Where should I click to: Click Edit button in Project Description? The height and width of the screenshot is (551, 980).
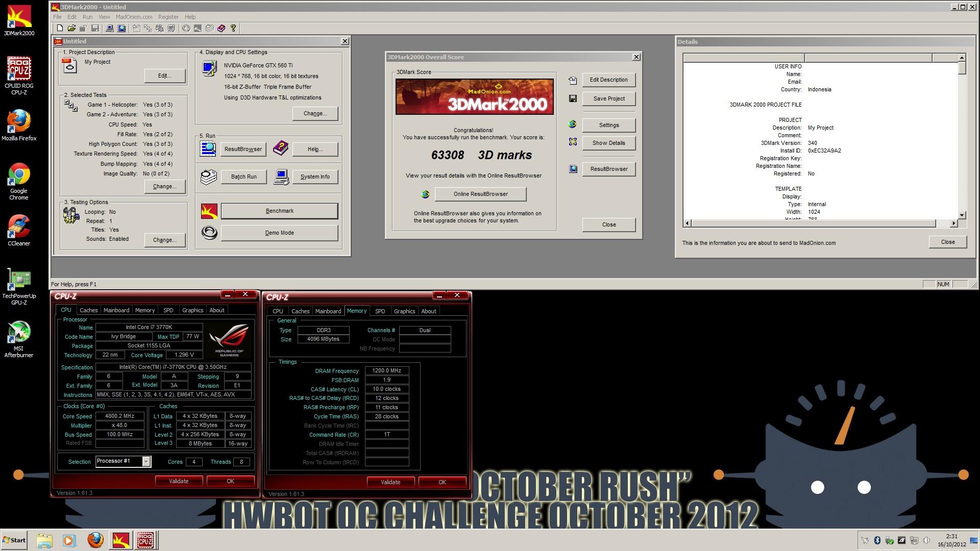click(164, 76)
